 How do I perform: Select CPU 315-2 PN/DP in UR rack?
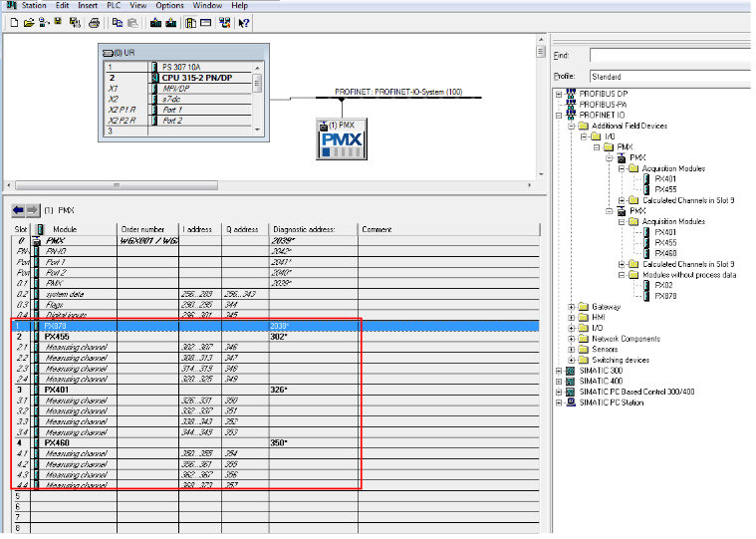tap(196, 78)
